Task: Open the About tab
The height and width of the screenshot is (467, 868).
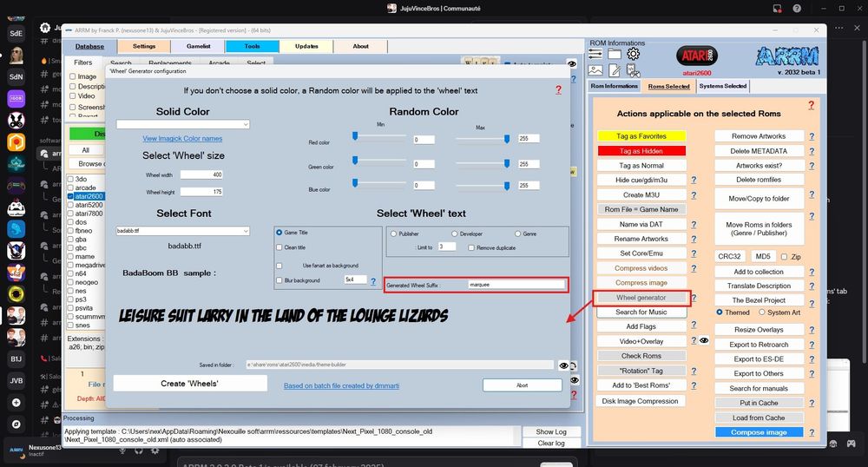Action: pyautogui.click(x=360, y=47)
